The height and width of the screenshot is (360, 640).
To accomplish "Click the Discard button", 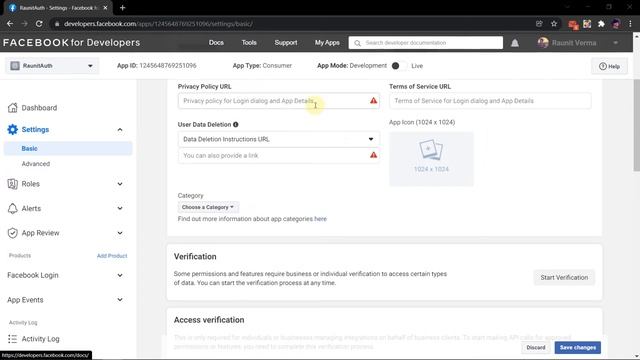I will pyautogui.click(x=536, y=348).
